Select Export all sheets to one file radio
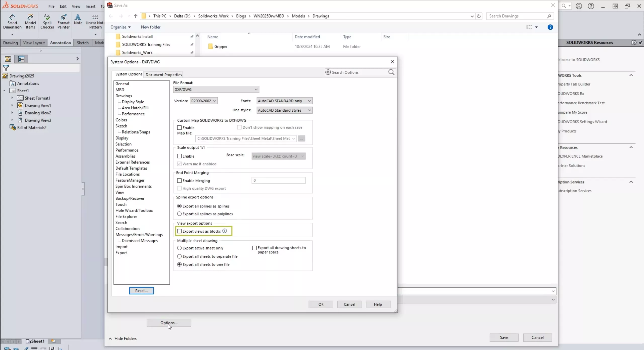Image resolution: width=644 pixels, height=350 pixels. click(x=179, y=264)
